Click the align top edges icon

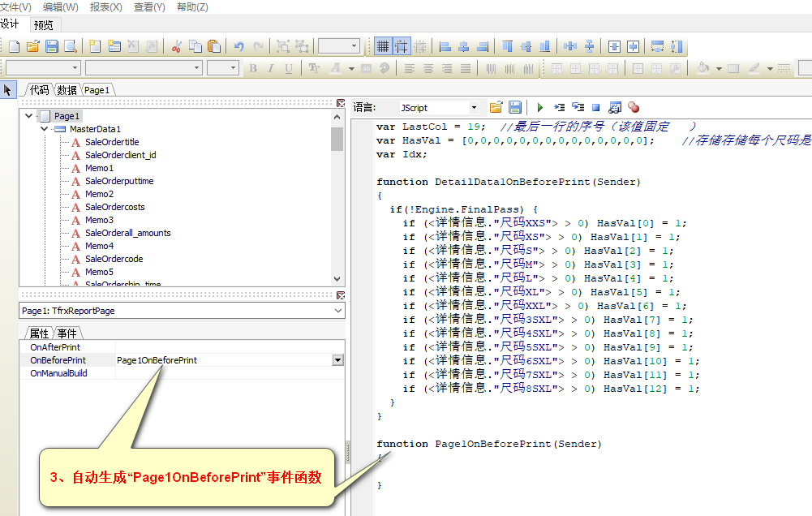pos(507,46)
